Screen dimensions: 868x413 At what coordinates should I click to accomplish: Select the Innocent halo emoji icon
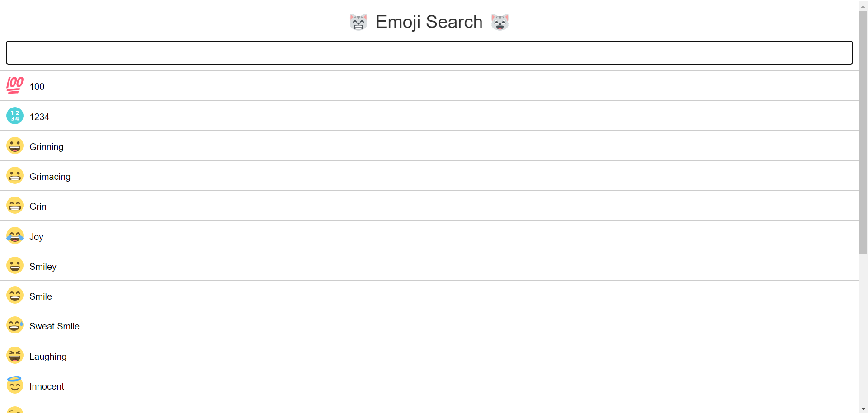(14, 385)
